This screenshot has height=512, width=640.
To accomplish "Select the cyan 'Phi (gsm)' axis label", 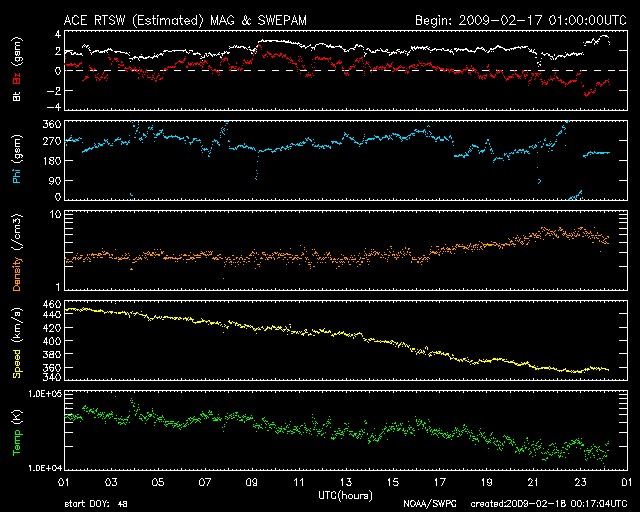I will [17, 159].
